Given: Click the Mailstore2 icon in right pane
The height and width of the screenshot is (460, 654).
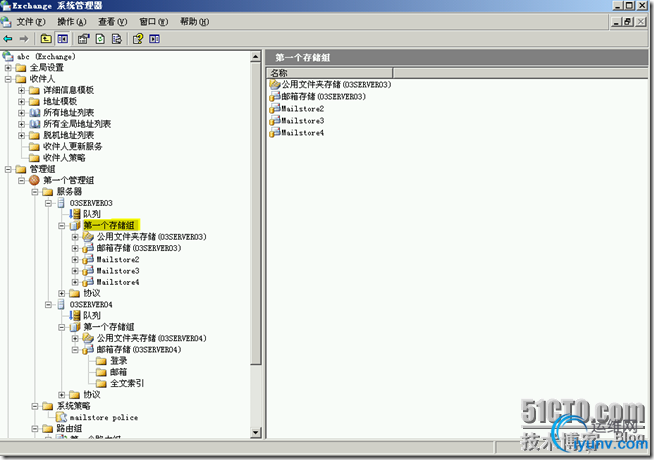Looking at the screenshot, I should tap(274, 109).
